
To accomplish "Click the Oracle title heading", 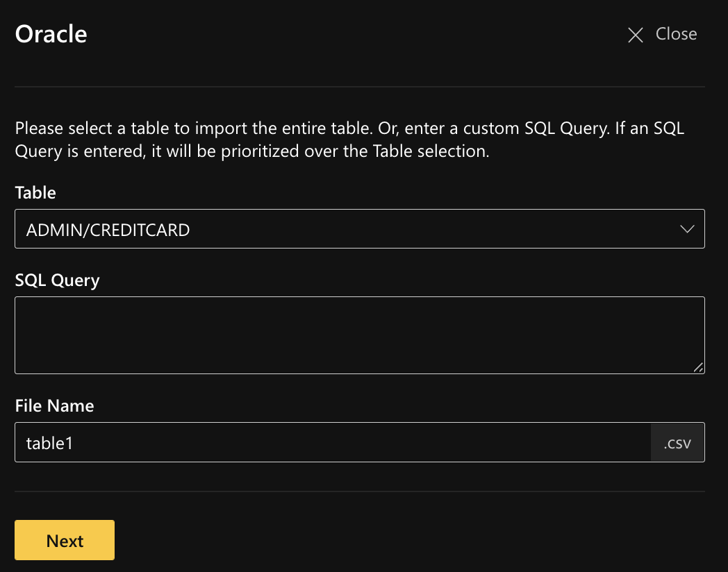I will click(x=50, y=33).
